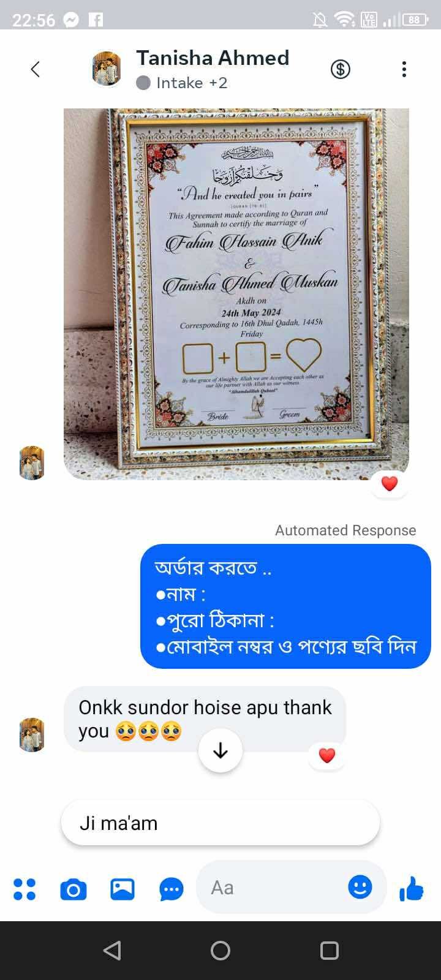441x980 pixels.
Task: Go back using the top-left arrow
Action: (x=36, y=69)
